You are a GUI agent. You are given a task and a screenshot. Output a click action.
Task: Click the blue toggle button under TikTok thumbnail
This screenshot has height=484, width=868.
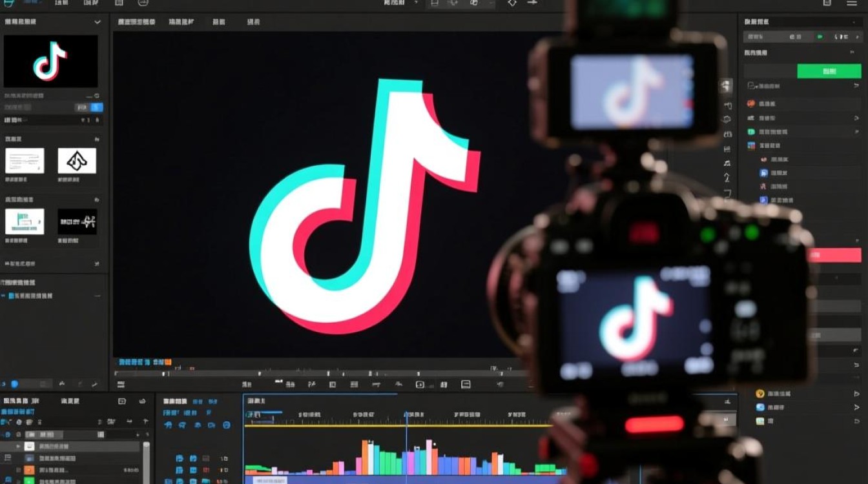[x=97, y=108]
